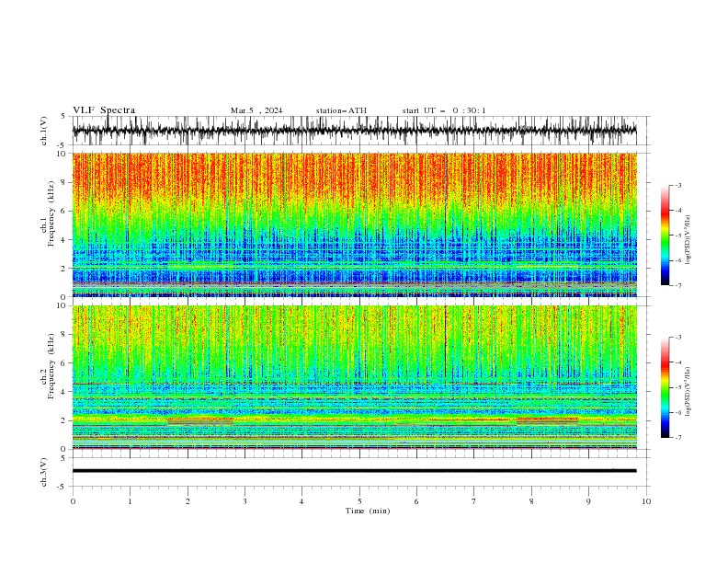Screen dimensions: 728x563
Task: Click the "2" tick on the time axis
Action: 188,501
